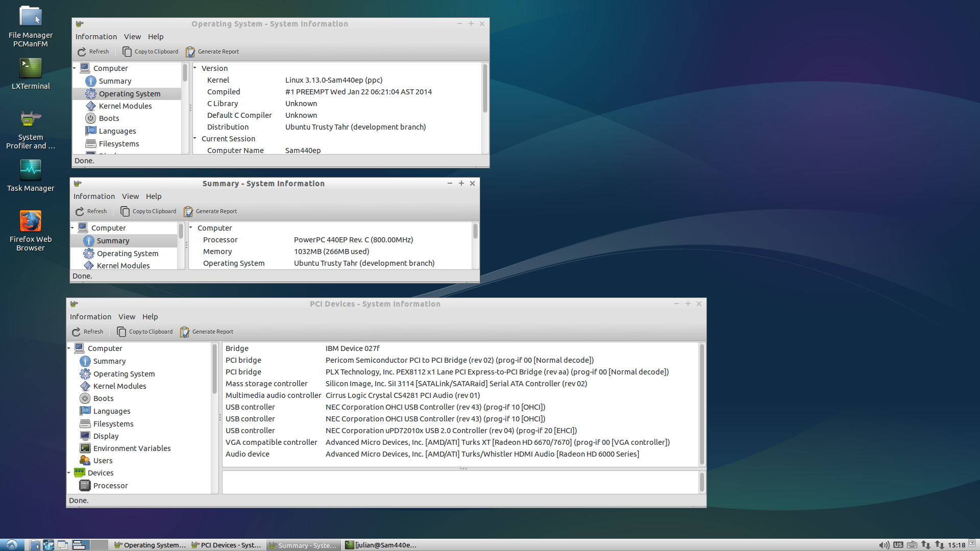Select Environment Variables in PCI Devices sidebar
The image size is (980, 551).
132,448
